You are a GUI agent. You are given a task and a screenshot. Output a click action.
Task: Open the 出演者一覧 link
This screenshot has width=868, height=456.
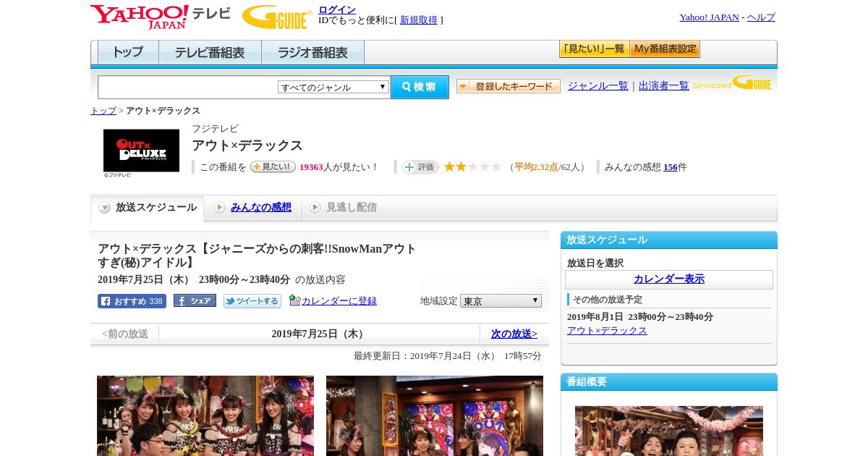point(663,86)
